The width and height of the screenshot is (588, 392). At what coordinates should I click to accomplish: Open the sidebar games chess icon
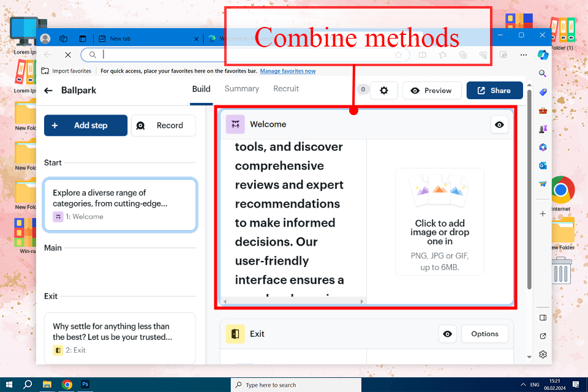coord(543,129)
